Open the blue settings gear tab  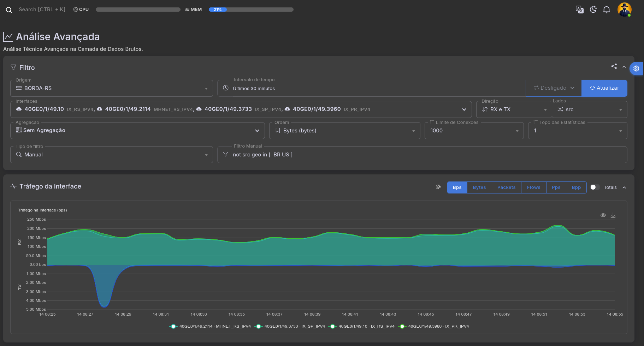coord(636,68)
